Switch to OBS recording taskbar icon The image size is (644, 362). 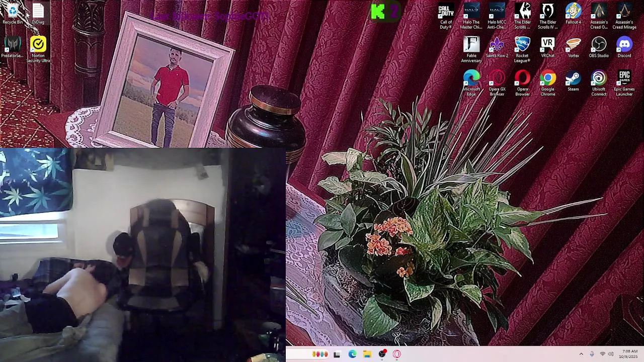(382, 354)
